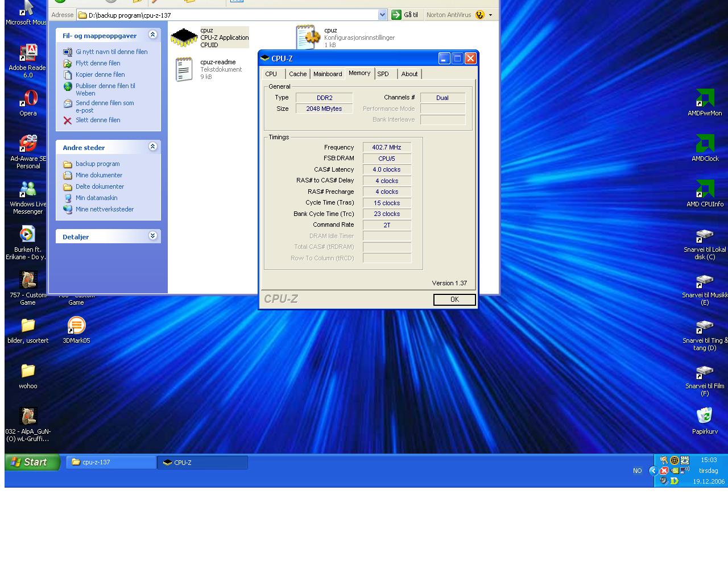Click 'Kopier denne filen' link
728x582 pixels.
point(100,74)
